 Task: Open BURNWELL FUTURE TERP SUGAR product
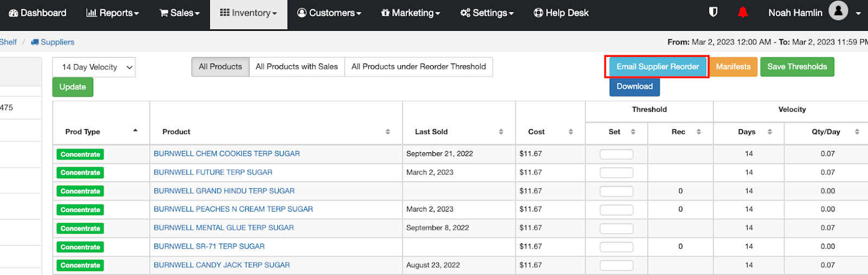[213, 172]
